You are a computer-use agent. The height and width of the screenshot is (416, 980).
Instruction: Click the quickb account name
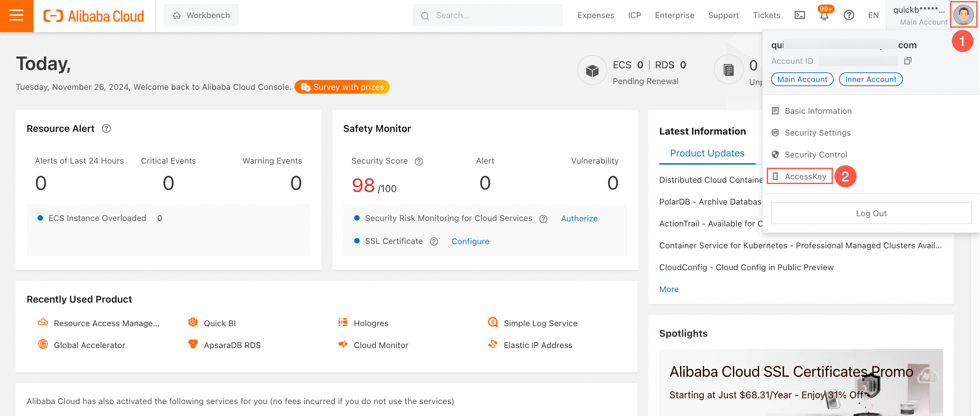[918, 10]
